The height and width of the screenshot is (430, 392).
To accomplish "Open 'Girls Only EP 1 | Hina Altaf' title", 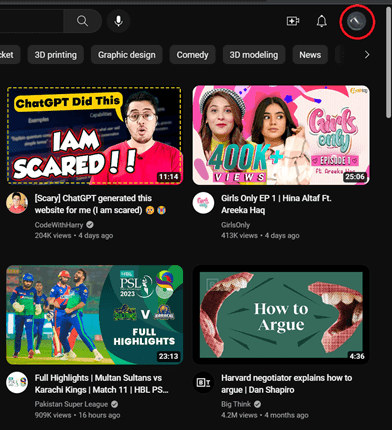I will [x=276, y=204].
